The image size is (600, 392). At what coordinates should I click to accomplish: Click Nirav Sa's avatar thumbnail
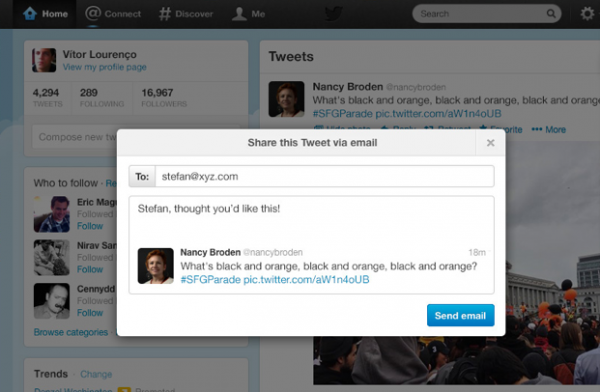click(52, 258)
